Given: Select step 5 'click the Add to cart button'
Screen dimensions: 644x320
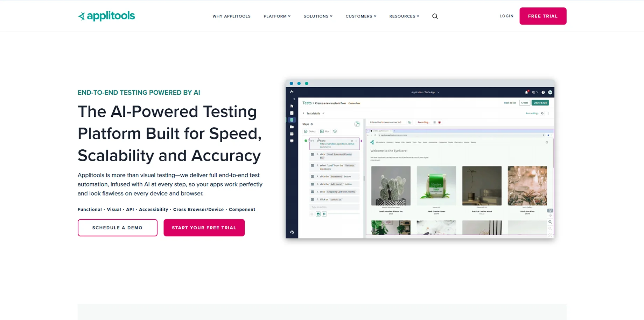Looking at the screenshot, I should click(334, 184).
